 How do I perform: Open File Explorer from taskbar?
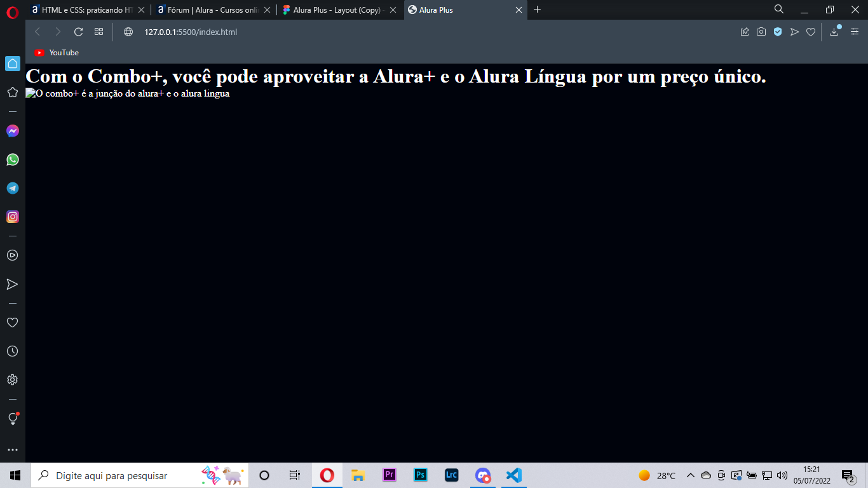tap(358, 475)
